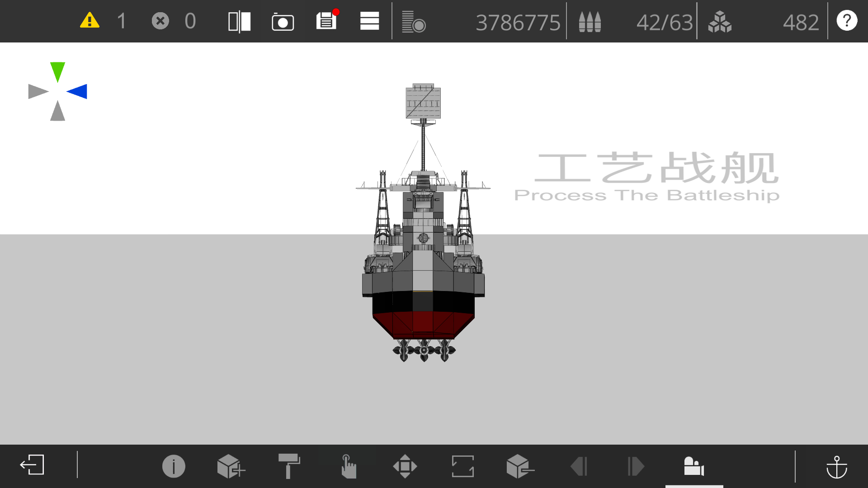Exit the editor with the exit icon
This screenshot has width=868, height=488.
32,465
